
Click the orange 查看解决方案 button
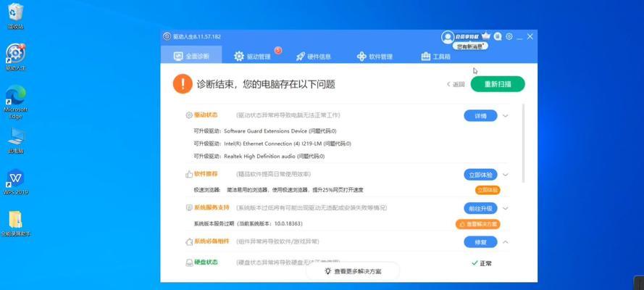coord(477,224)
